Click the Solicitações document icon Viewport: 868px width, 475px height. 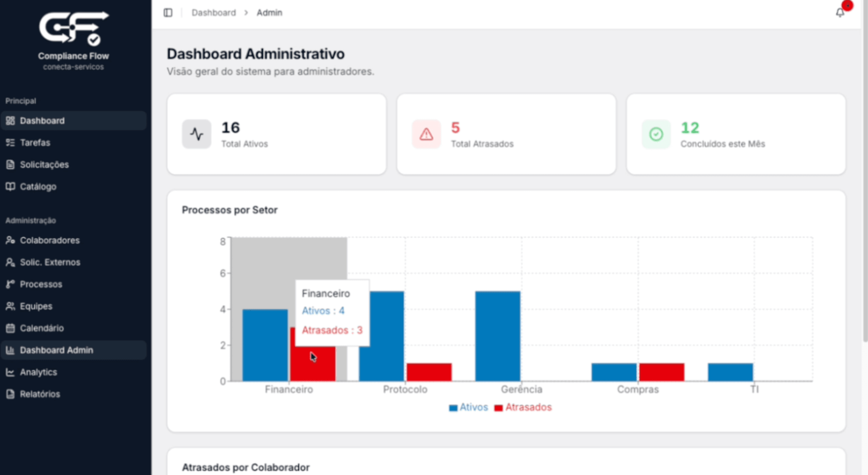point(10,165)
